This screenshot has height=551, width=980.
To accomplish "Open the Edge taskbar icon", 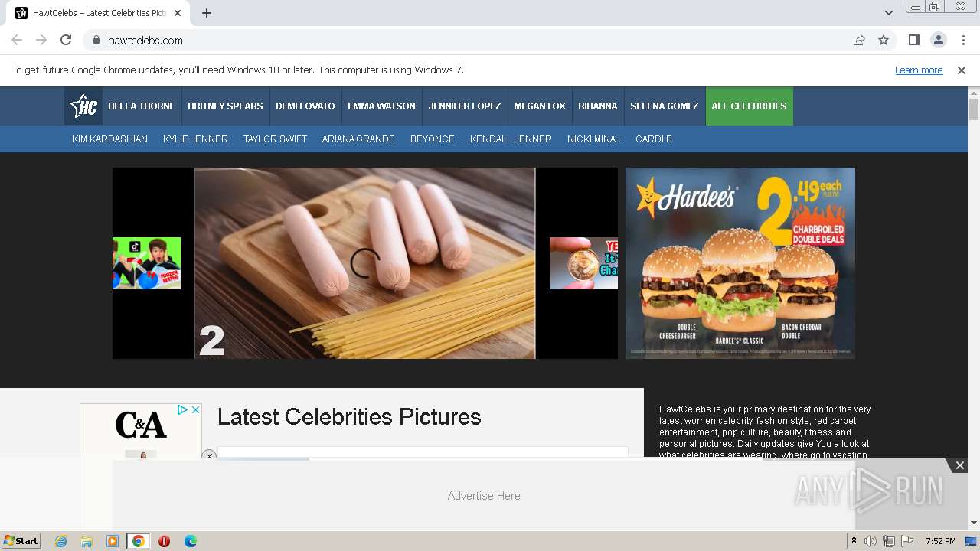I will pos(191,541).
